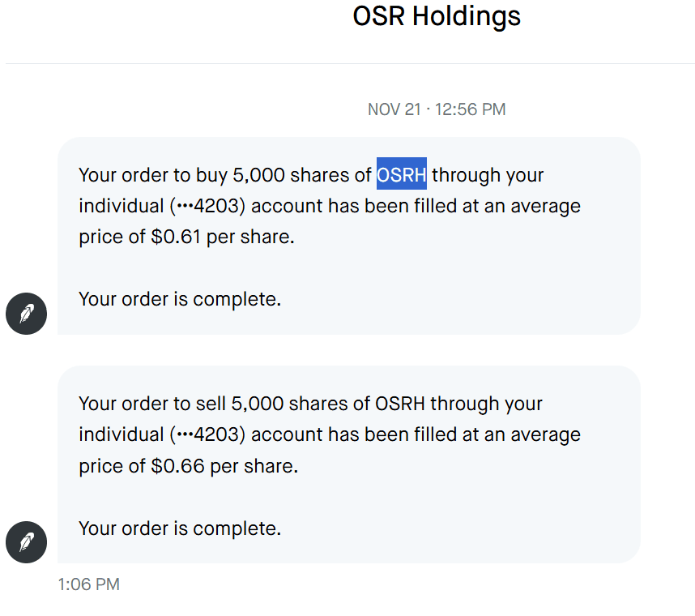Click the Robinhood feather avatar beside buy message
Image resolution: width=695 pixels, height=616 pixels.
(27, 313)
